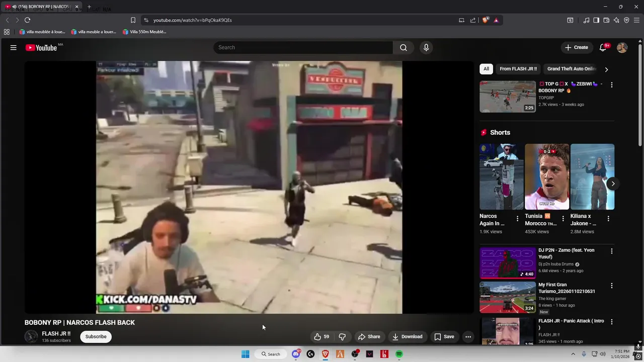Viewport: 644px width, 362px height.
Task: Select the Grand Theft Auto Online chip
Action: point(571,69)
